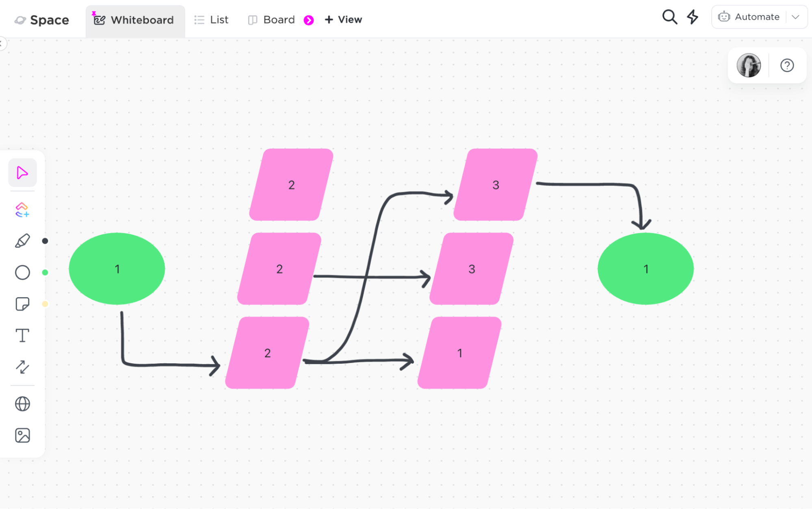Viewport: 812px width, 509px height.
Task: Open the plus View dropdown menu
Action: coord(344,19)
